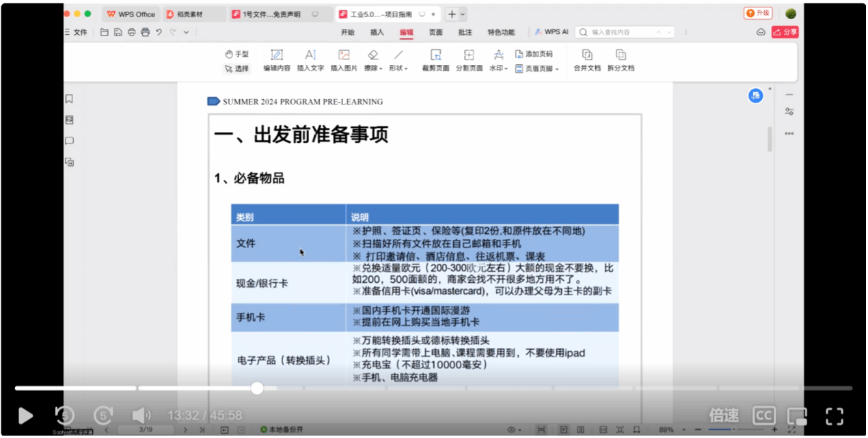Expand the 擦除 erase dropdown
Screen dimensions: 868x438
pos(372,68)
